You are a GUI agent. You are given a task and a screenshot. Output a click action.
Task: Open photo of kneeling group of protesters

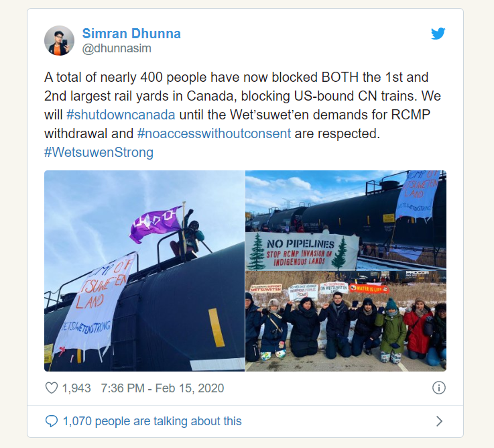point(346,321)
